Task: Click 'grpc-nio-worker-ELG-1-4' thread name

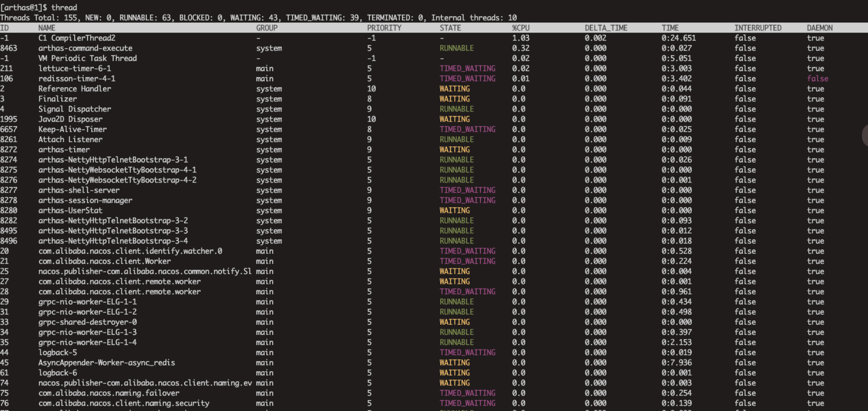Action: tap(88, 342)
